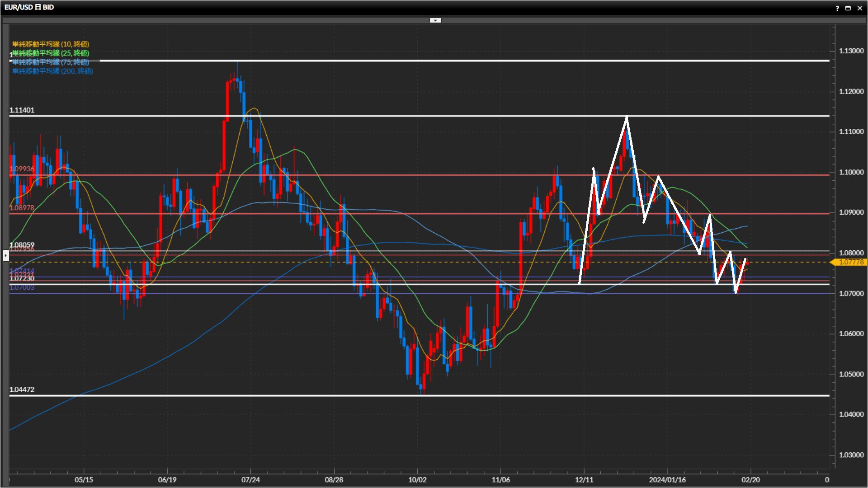The image size is (868, 488).
Task: Expand the collapsed toolbar arrow at top center
Action: click(435, 20)
